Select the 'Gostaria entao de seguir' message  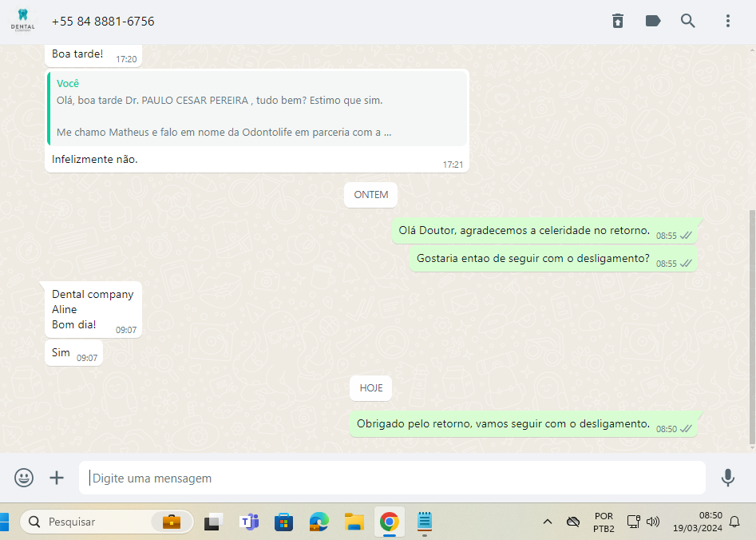point(553,259)
